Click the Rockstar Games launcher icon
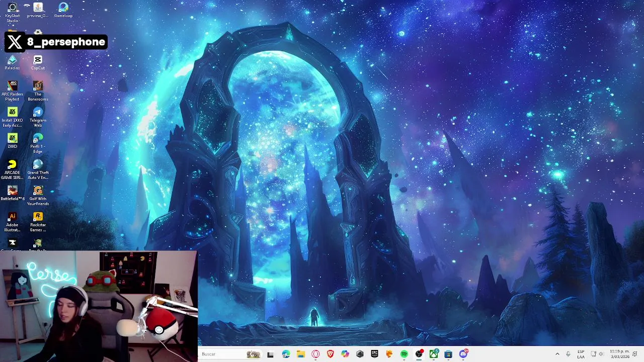This screenshot has width=644, height=362. pos(38,222)
